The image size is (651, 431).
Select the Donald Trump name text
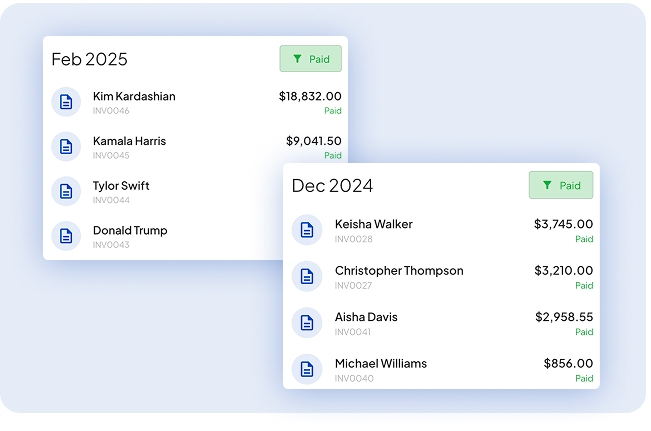coord(130,230)
